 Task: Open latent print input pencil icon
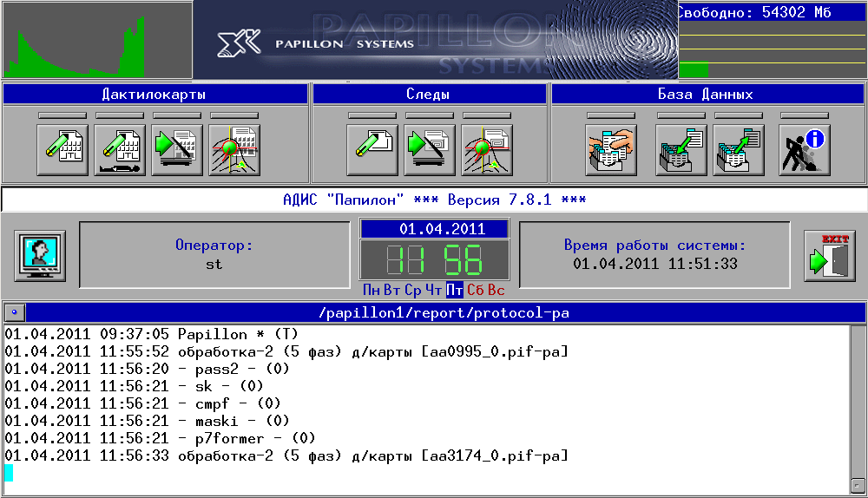[x=372, y=150]
